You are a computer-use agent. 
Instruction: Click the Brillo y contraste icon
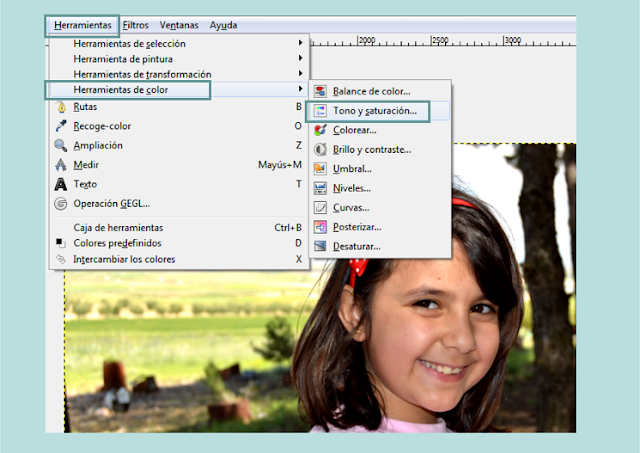tap(320, 149)
